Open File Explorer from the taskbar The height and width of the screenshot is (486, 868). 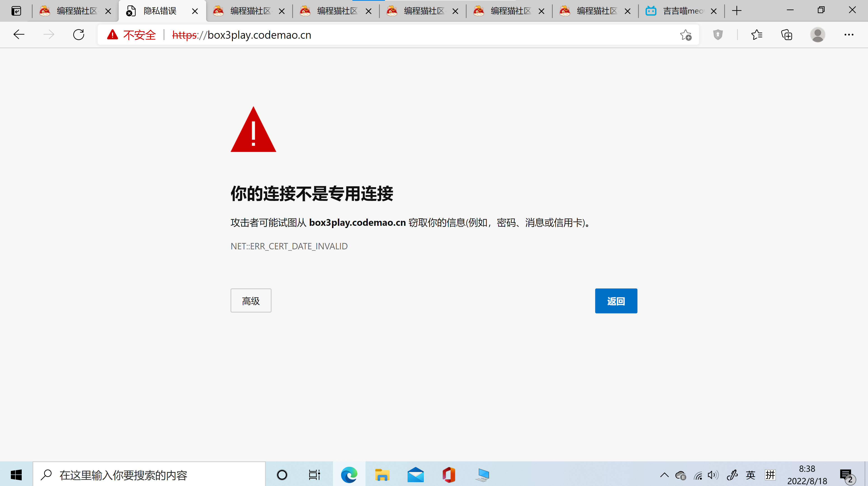tap(382, 475)
